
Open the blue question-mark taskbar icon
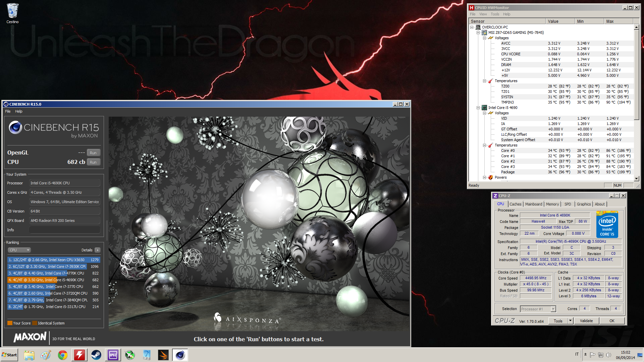147,355
